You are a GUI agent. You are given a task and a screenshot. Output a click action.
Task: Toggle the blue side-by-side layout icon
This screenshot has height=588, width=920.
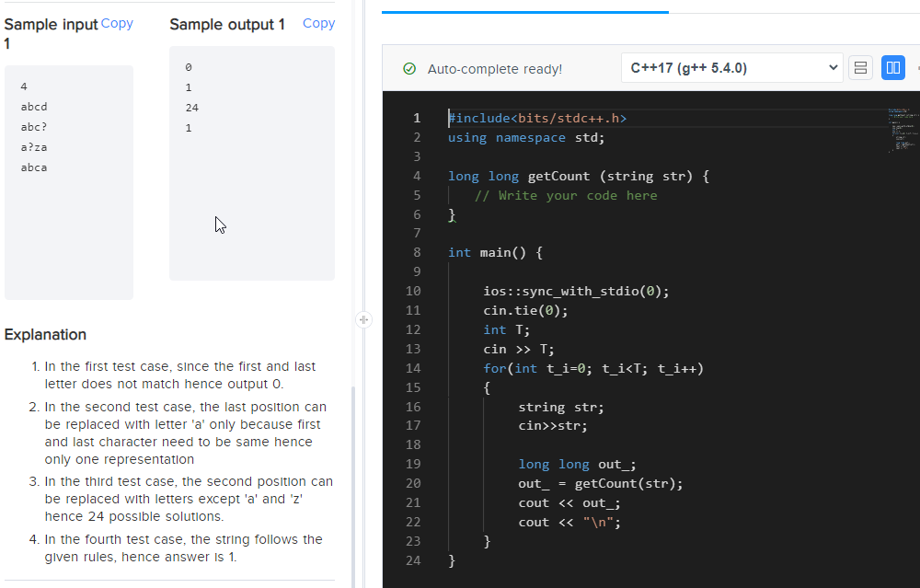(892, 67)
